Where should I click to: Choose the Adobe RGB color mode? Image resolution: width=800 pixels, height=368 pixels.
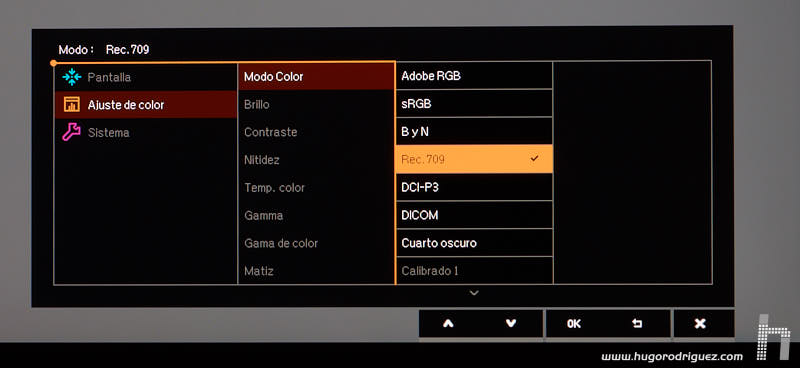tap(474, 76)
